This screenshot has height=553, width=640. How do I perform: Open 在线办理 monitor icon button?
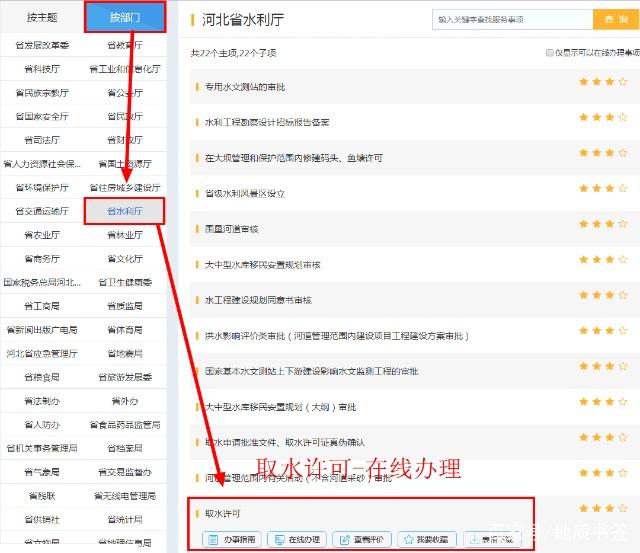297,539
